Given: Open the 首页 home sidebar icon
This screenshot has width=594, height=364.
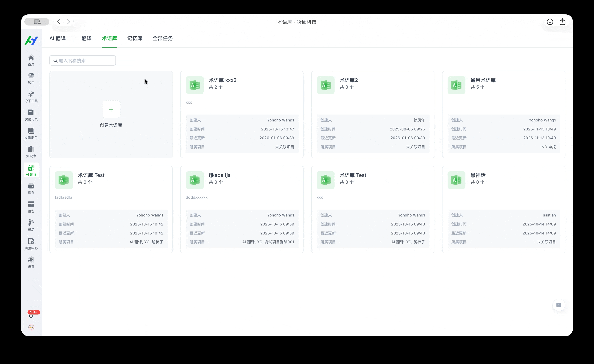Looking at the screenshot, I should pos(31,60).
